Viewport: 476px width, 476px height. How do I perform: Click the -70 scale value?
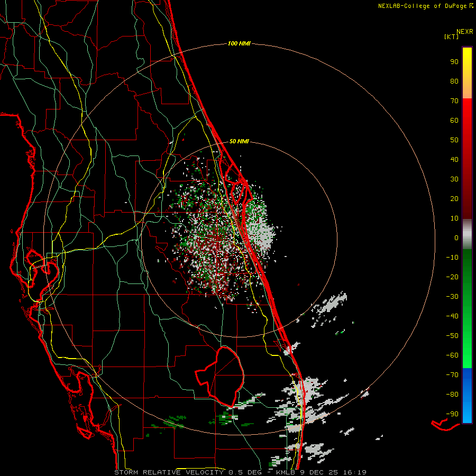click(x=452, y=375)
